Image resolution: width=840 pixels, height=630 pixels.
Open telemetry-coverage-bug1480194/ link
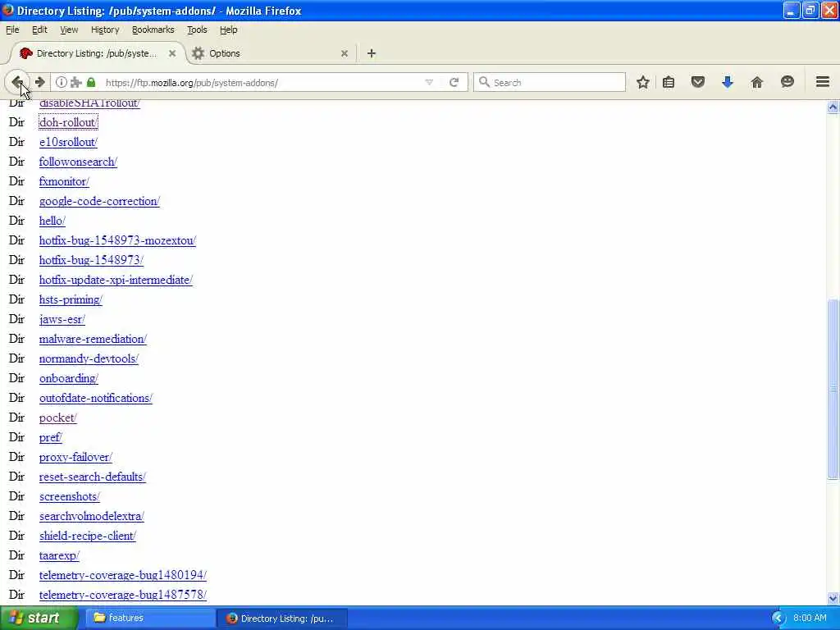[x=123, y=575]
